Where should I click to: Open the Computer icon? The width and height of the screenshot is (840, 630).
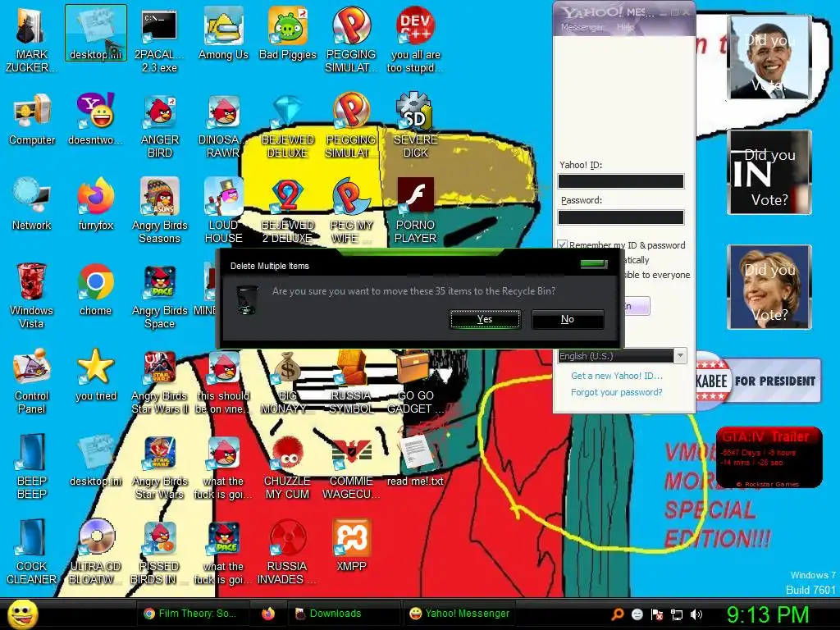click(x=32, y=120)
